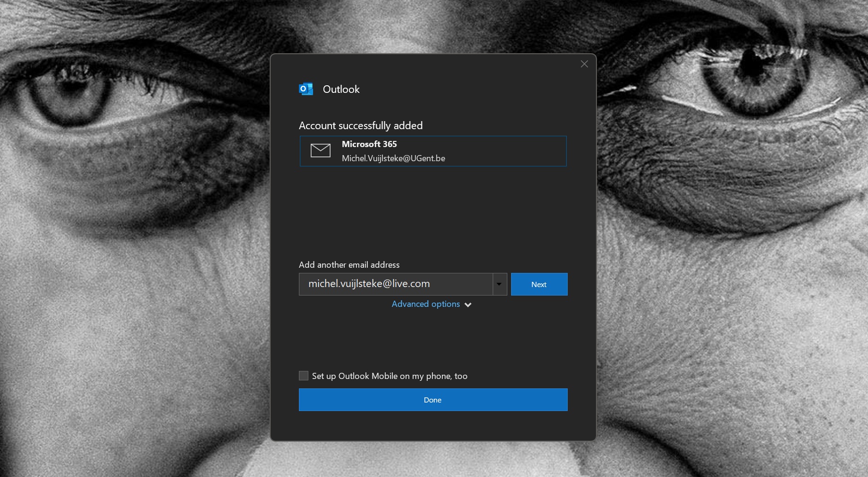Screen dimensions: 868x477
Task: Click empty dialog area below account entry
Action: (x=433, y=212)
